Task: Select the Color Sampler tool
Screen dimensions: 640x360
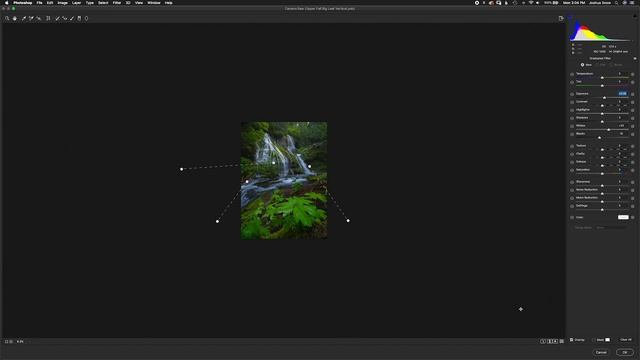Action: (31, 18)
